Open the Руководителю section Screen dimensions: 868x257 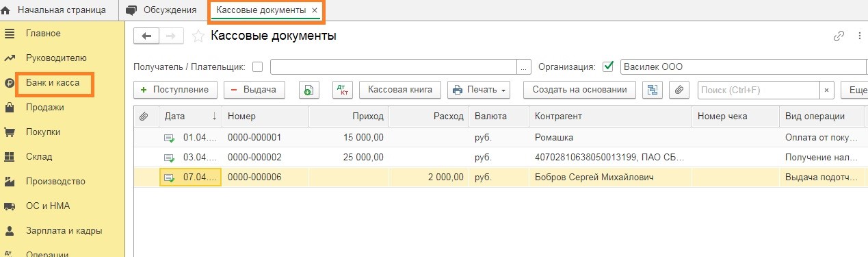pos(56,58)
